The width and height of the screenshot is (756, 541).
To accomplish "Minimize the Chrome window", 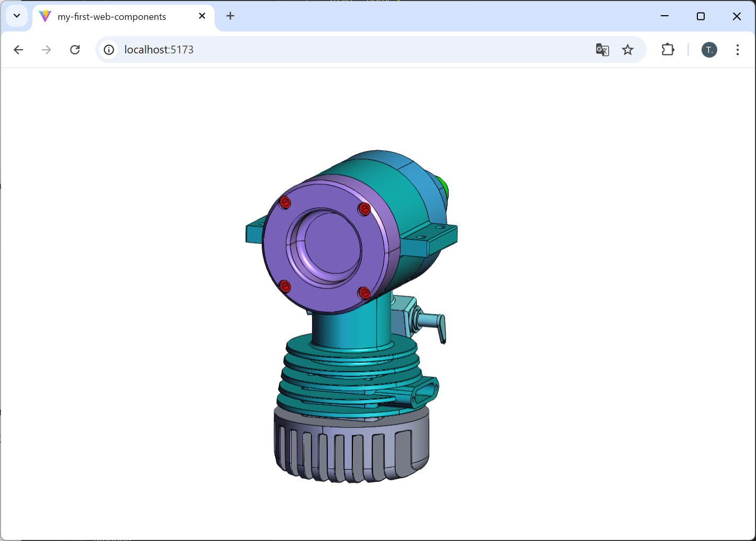I will (665, 16).
